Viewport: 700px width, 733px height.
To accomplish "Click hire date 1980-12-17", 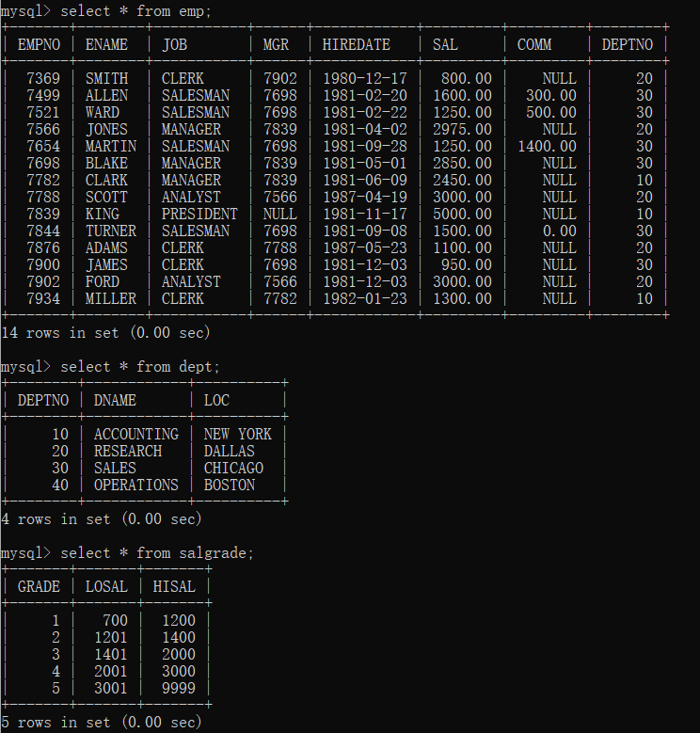I will point(365,78).
